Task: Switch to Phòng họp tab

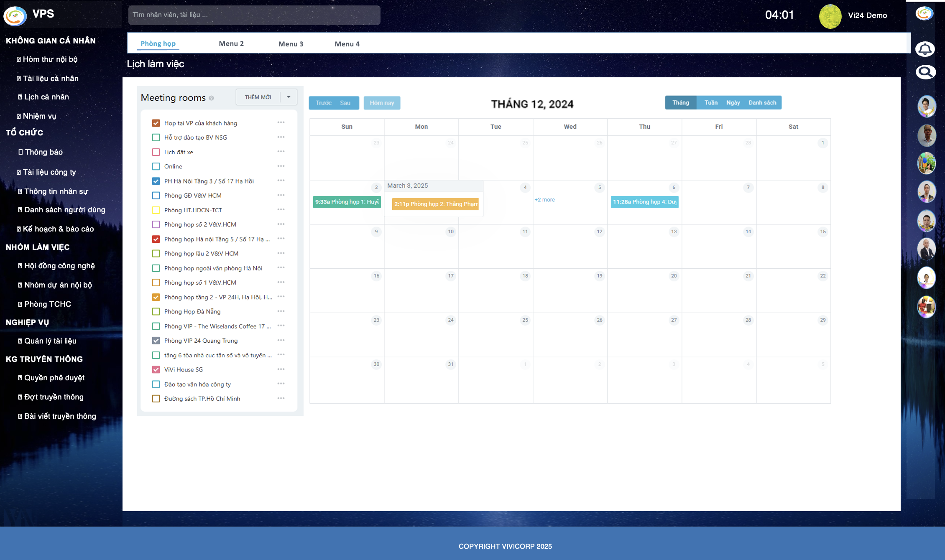Action: point(158,43)
